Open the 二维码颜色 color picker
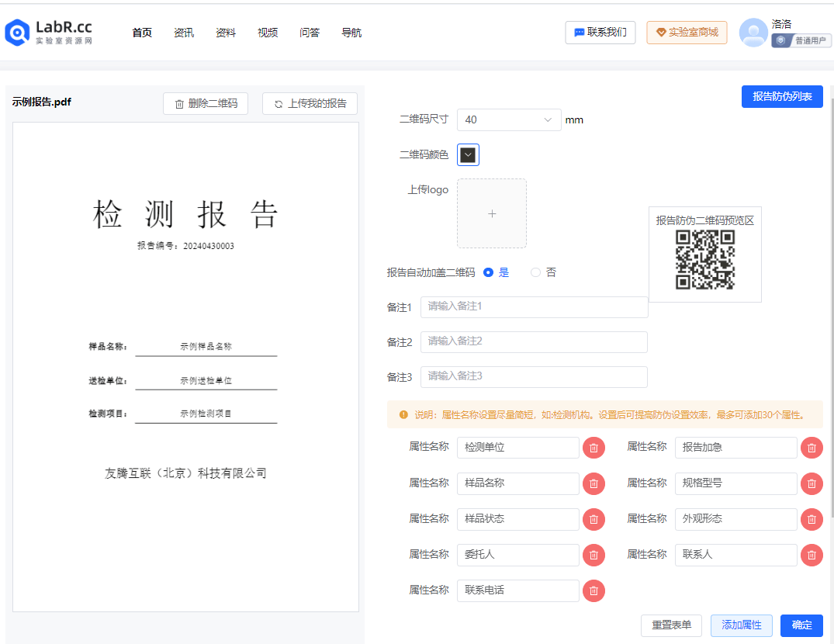The height and width of the screenshot is (644, 834). pos(468,154)
